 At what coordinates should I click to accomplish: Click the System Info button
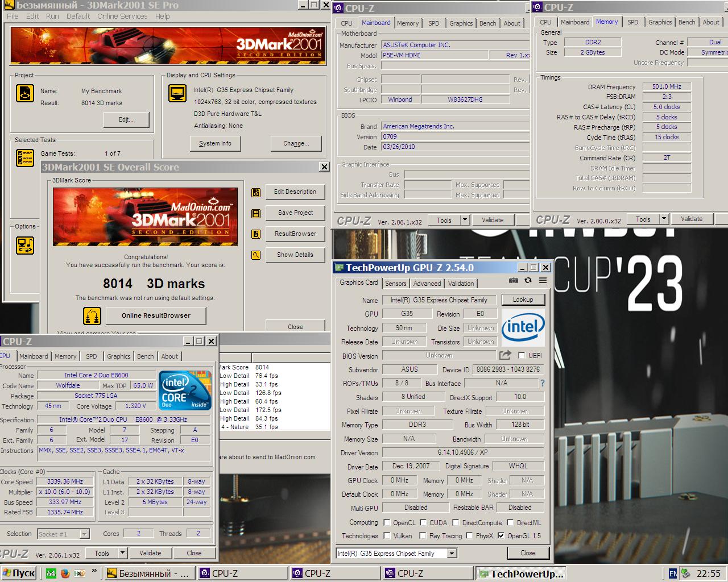(x=215, y=143)
